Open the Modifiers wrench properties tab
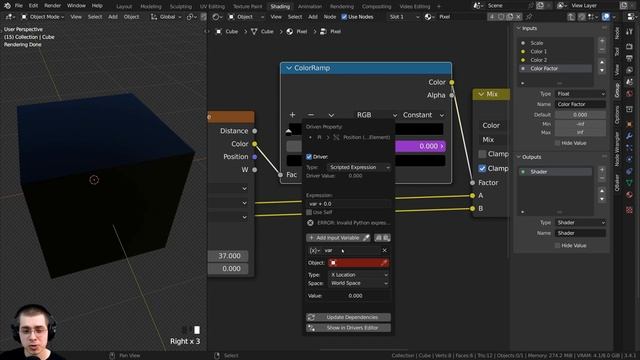This screenshot has height=360, width=640. pos(629,136)
